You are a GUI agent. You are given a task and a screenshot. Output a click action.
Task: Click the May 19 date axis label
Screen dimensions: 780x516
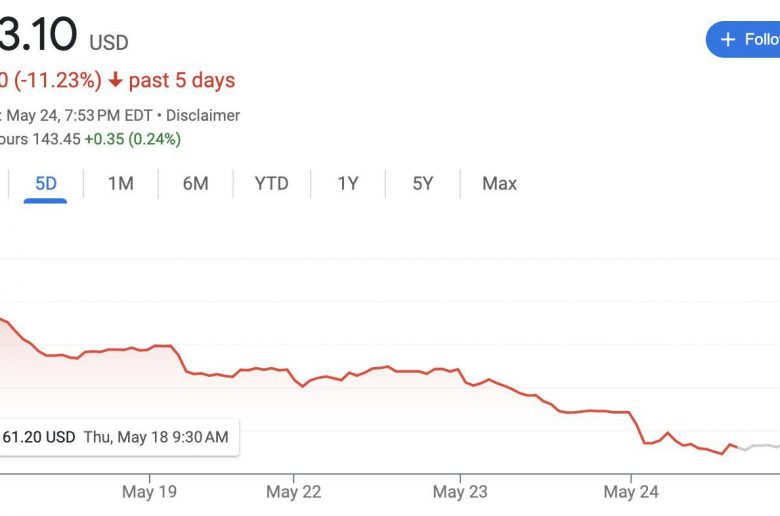pyautogui.click(x=149, y=491)
